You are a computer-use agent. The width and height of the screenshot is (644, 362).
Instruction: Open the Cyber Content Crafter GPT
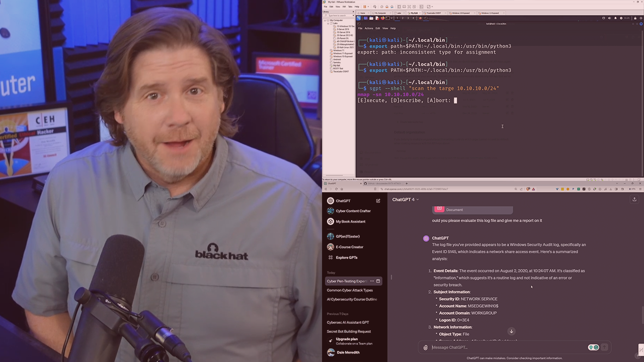tap(353, 211)
